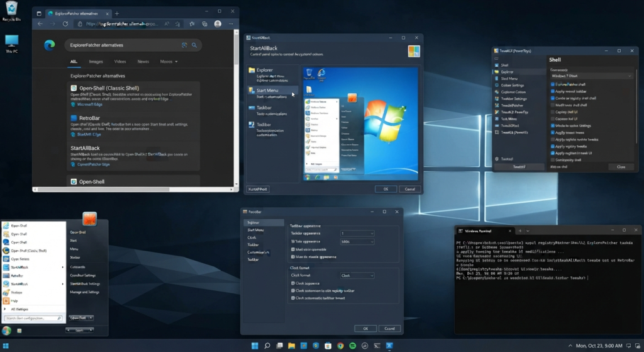Viewport: 644px width, 352px height.
Task: Open the second appearance dropdown in PacoBar
Action: coord(357,242)
